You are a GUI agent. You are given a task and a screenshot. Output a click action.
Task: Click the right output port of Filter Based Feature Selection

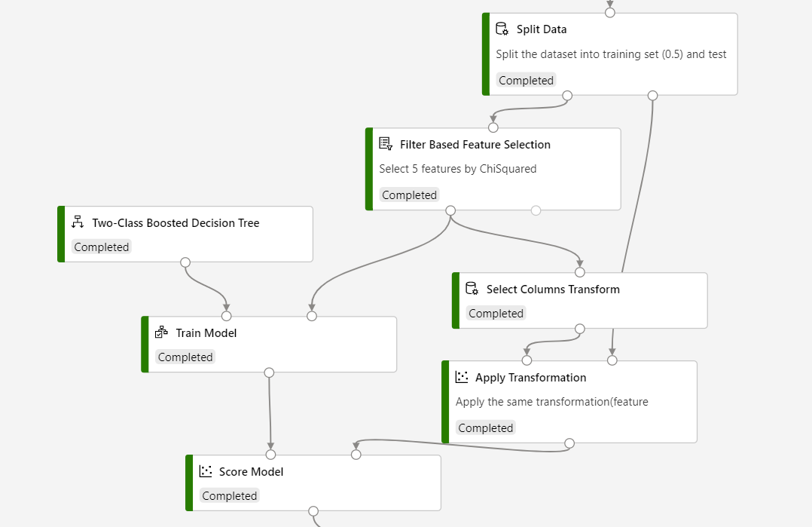point(536,210)
